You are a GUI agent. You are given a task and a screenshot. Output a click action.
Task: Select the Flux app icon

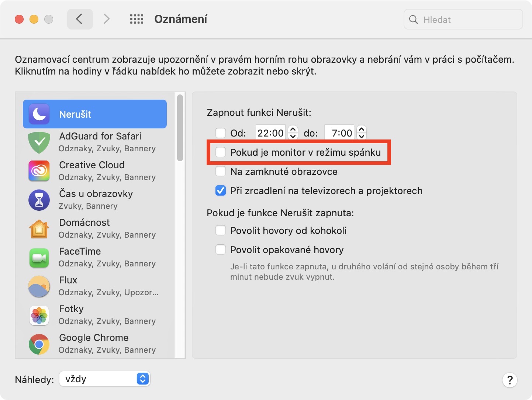click(39, 286)
